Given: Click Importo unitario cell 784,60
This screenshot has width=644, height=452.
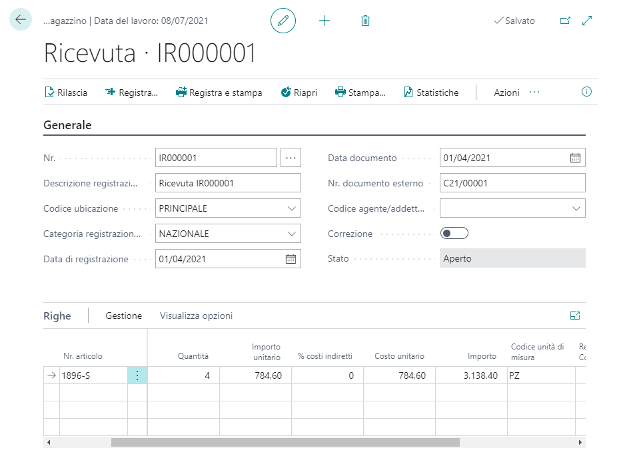Looking at the screenshot, I should tap(255, 375).
